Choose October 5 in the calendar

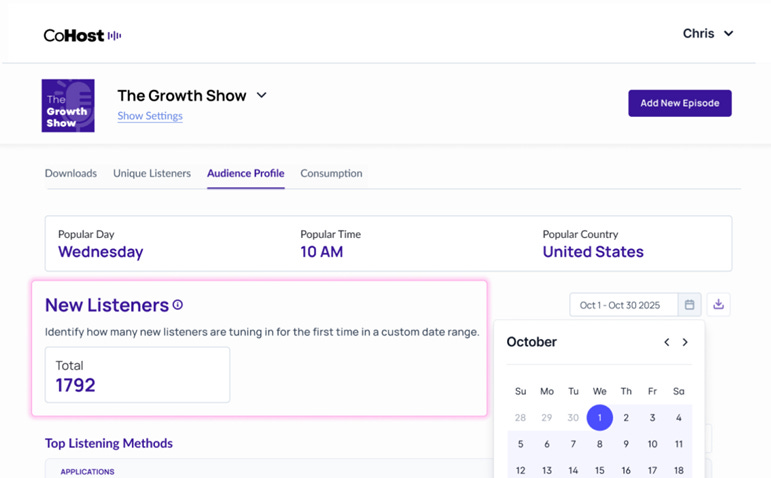pos(520,444)
